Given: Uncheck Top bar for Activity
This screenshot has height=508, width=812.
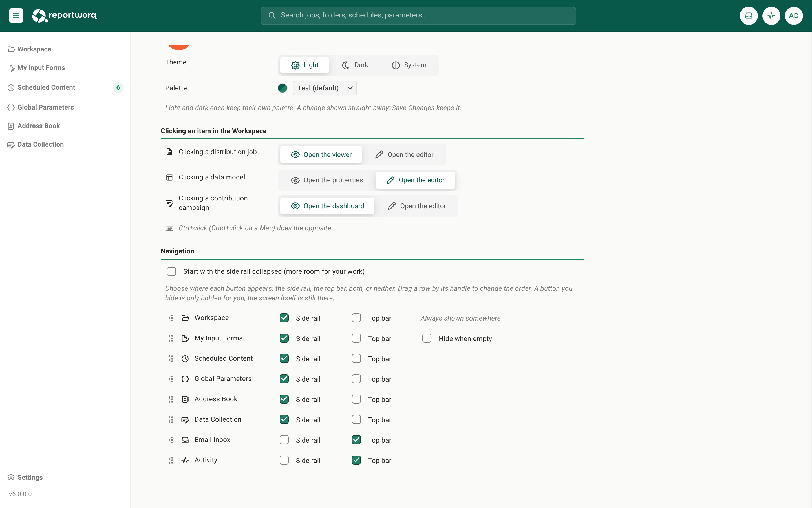Looking at the screenshot, I should 356,460.
